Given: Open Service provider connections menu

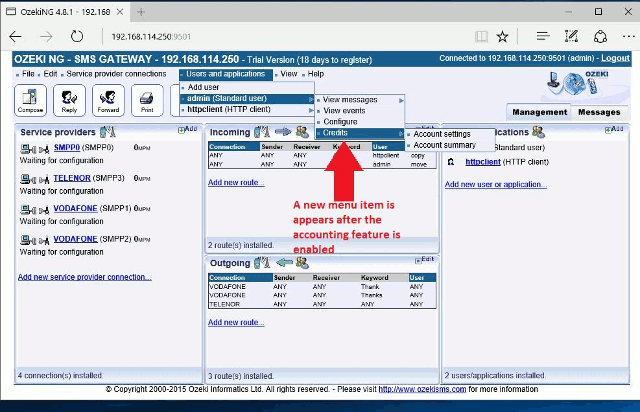Looking at the screenshot, I should [116, 74].
